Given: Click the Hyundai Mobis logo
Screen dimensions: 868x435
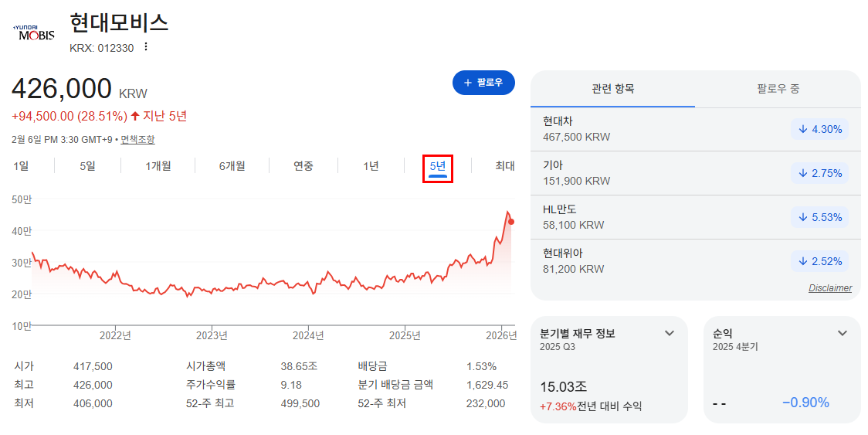Looking at the screenshot, I should 34,32.
